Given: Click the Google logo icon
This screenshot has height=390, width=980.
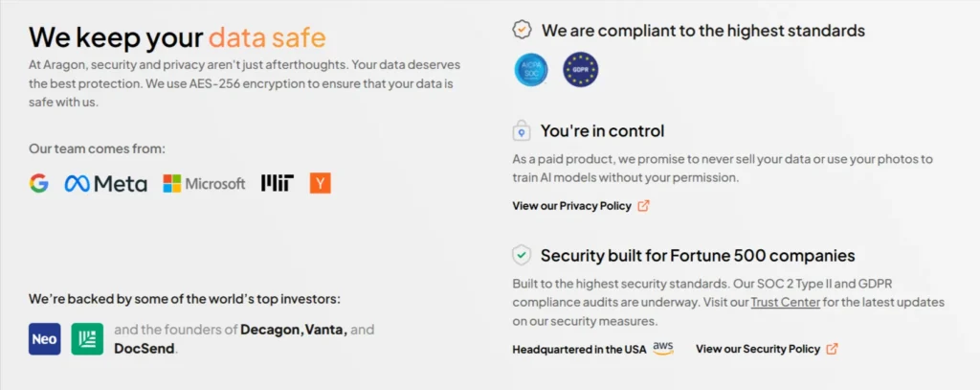Looking at the screenshot, I should click(x=38, y=183).
